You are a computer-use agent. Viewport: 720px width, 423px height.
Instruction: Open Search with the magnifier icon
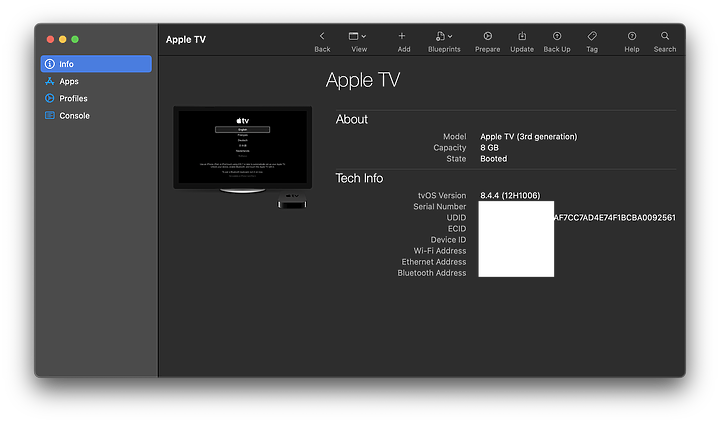click(665, 36)
